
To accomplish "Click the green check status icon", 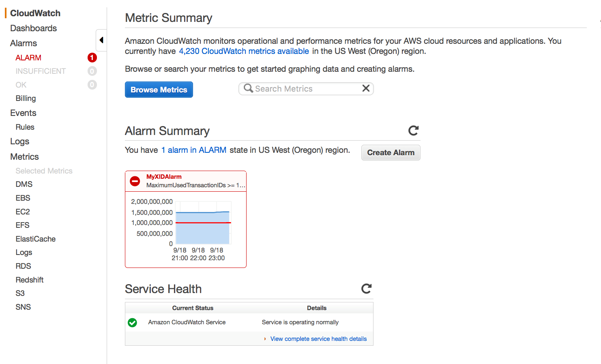I will (132, 323).
